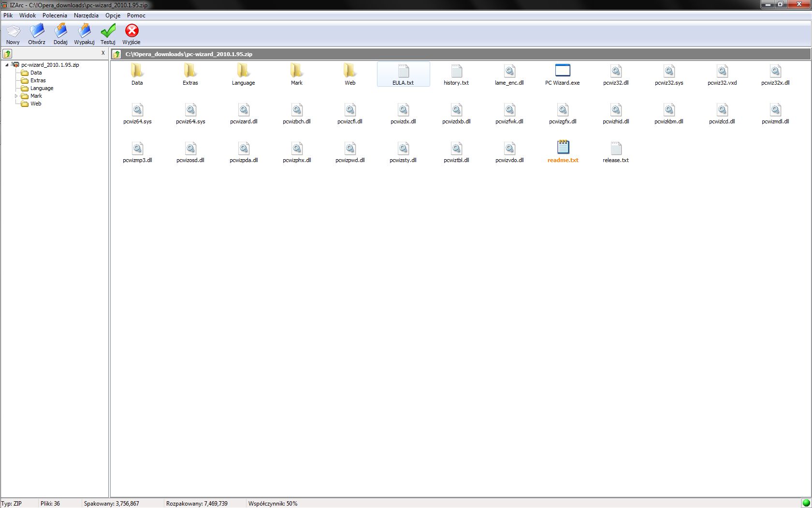Open the Pomoc menu

coord(136,15)
